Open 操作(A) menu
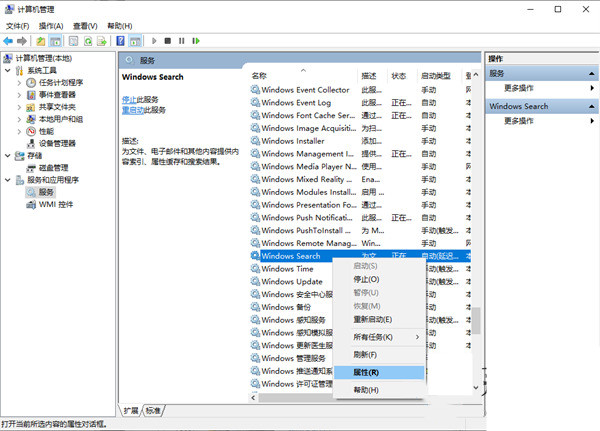This screenshot has width=600, height=431. [51, 26]
